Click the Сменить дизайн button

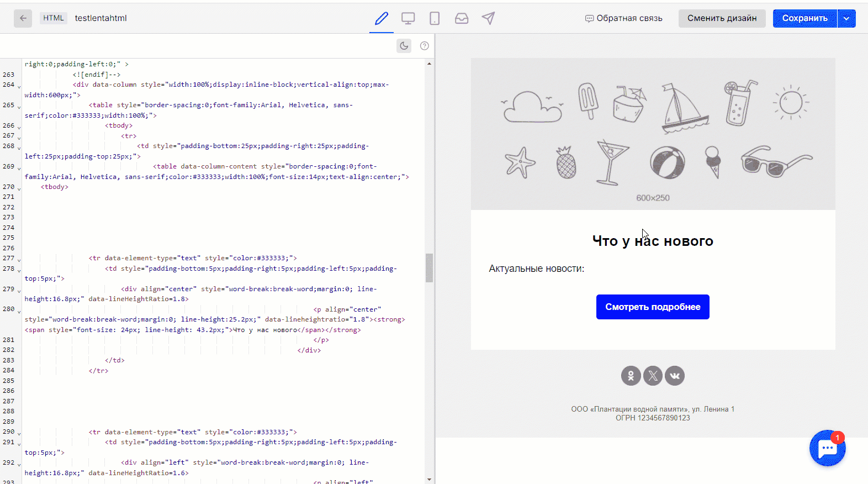point(722,18)
